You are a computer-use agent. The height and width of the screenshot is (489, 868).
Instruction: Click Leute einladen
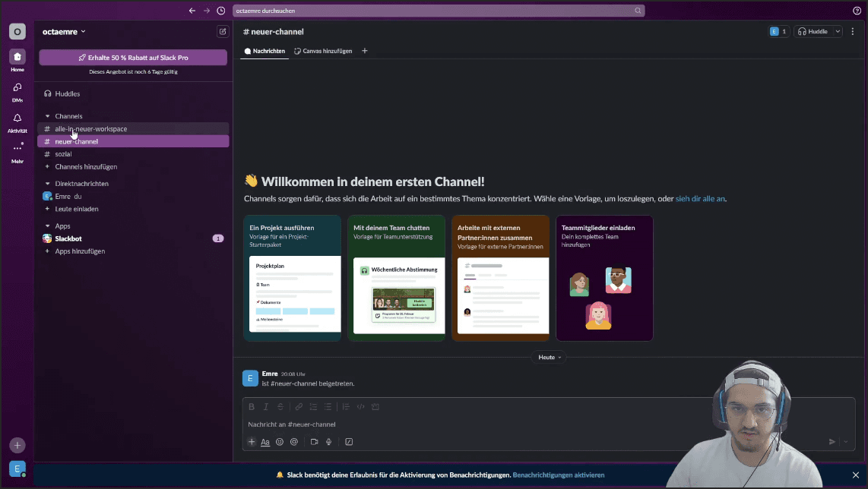[133, 209]
